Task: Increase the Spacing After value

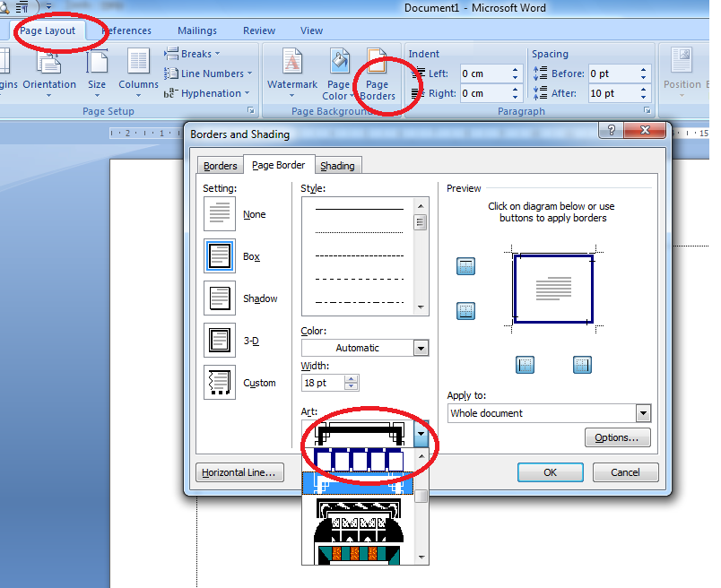Action: pos(643,90)
